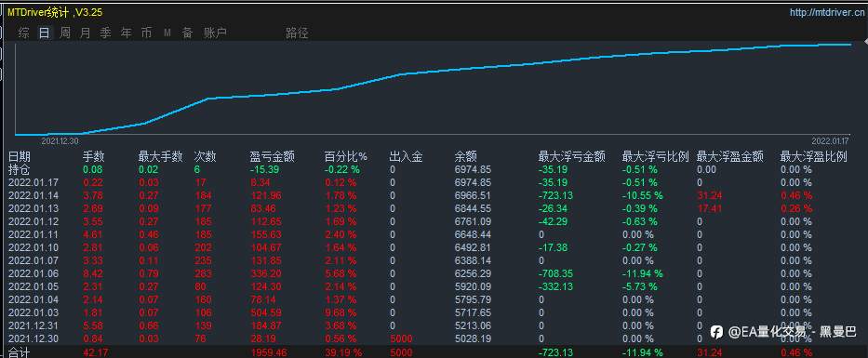Select the 2022.01.03 date row
This screenshot has height=358, width=868.
click(33, 312)
